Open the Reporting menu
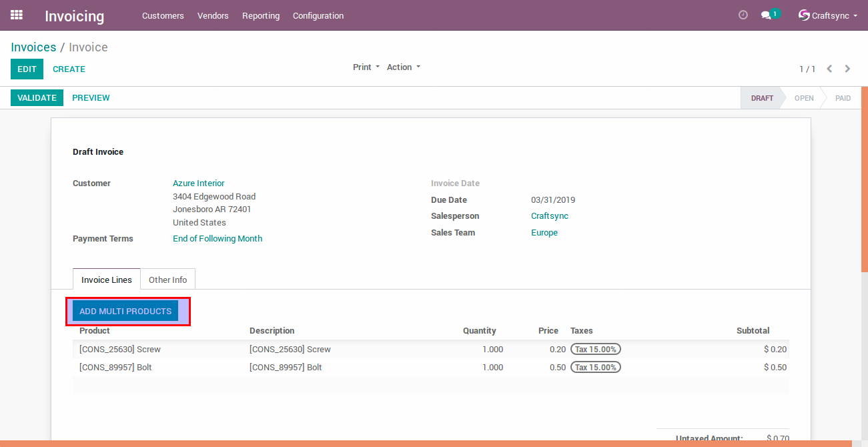 [261, 15]
